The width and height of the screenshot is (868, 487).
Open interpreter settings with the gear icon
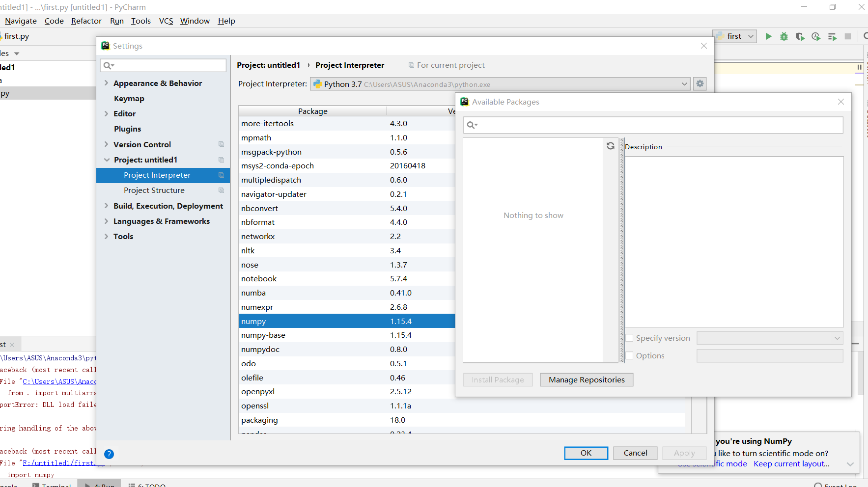click(x=700, y=84)
